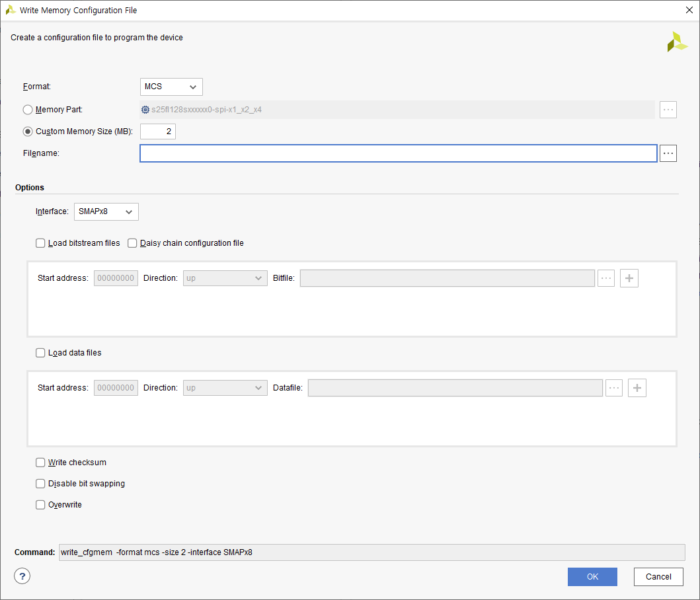Image resolution: width=700 pixels, height=600 pixels.
Task: Select the Memory Part radio button
Action: tap(28, 110)
